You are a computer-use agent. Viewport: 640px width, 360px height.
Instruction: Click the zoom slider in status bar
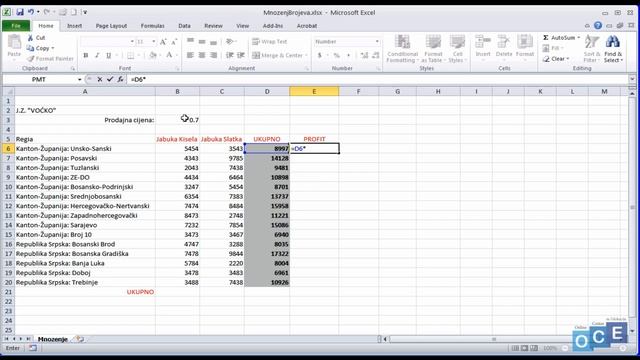(594, 348)
